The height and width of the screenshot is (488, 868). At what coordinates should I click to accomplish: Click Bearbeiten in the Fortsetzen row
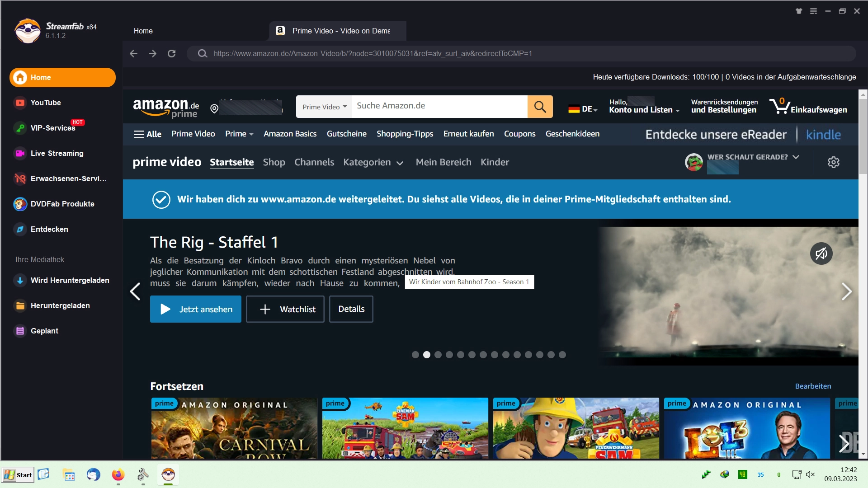813,386
